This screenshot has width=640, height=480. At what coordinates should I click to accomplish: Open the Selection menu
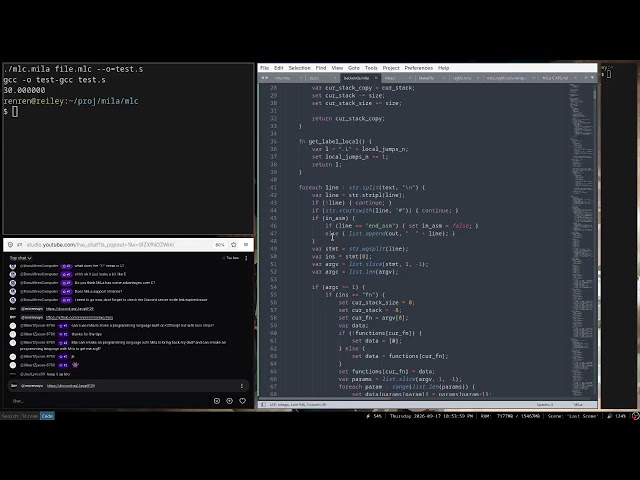click(300, 68)
